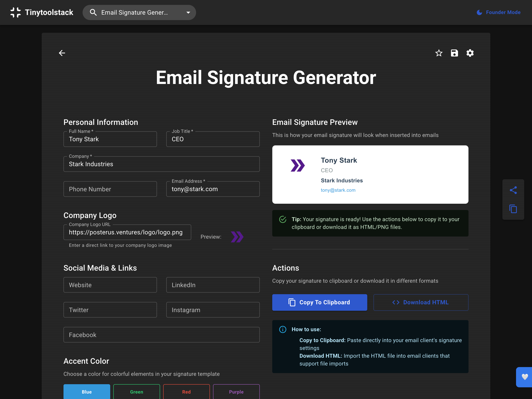
Task: Favorite this tool with the star icon
Action: coord(439,53)
